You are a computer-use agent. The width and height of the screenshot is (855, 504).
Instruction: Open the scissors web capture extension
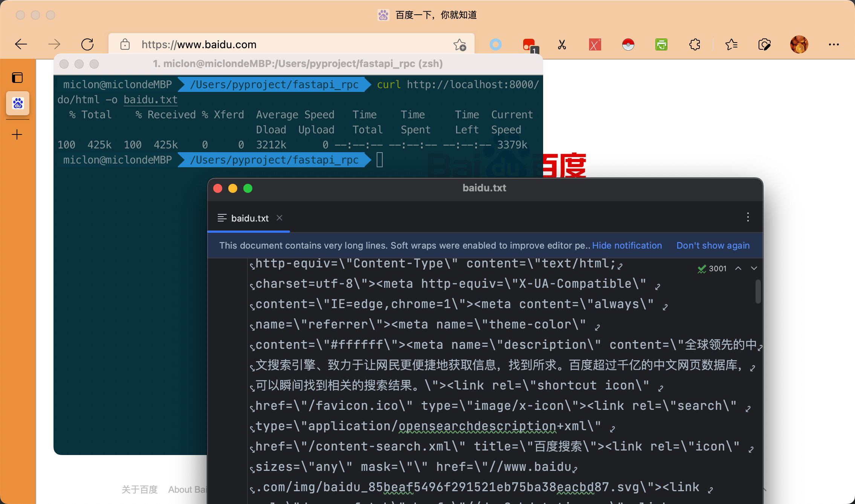[x=562, y=45]
